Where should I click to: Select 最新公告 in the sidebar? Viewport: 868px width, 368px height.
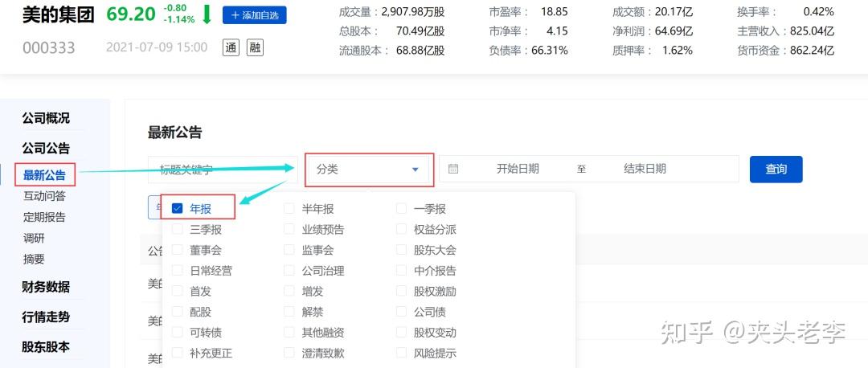click(x=44, y=175)
